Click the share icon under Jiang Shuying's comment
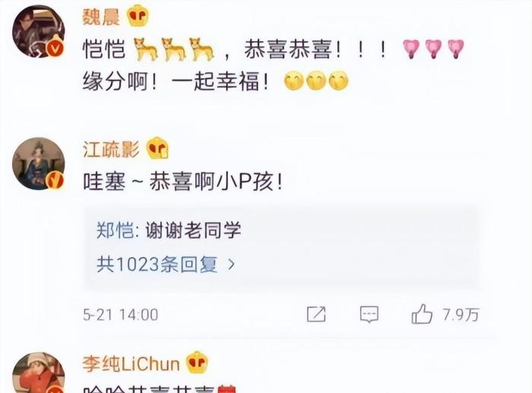 [316, 314]
